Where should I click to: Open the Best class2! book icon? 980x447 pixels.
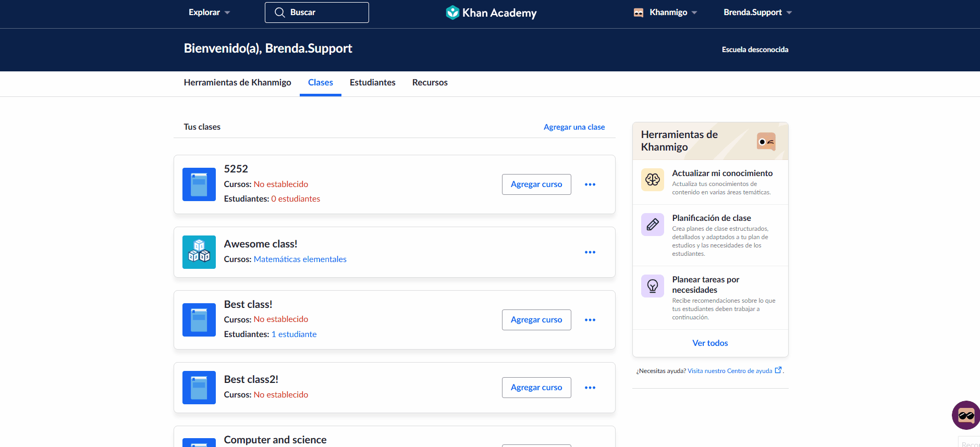[199, 388]
